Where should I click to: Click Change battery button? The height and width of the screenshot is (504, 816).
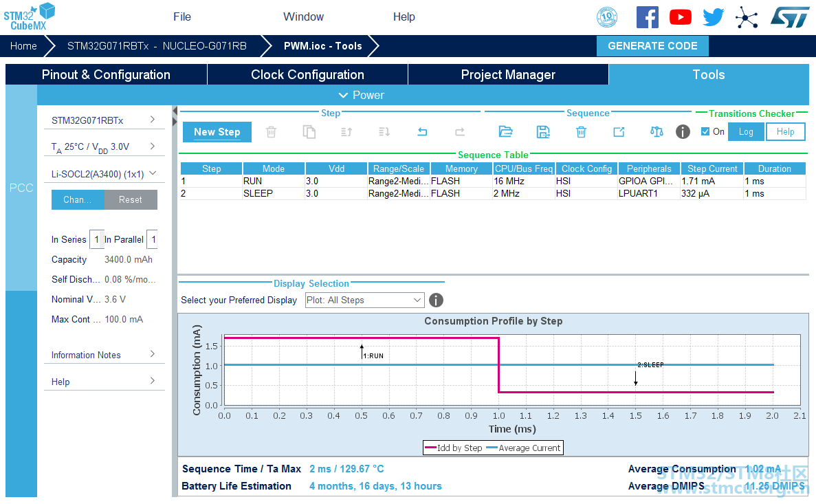(78, 200)
